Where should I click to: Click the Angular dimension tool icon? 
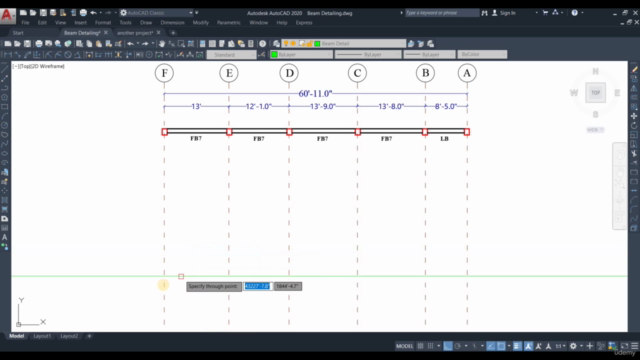(78, 55)
